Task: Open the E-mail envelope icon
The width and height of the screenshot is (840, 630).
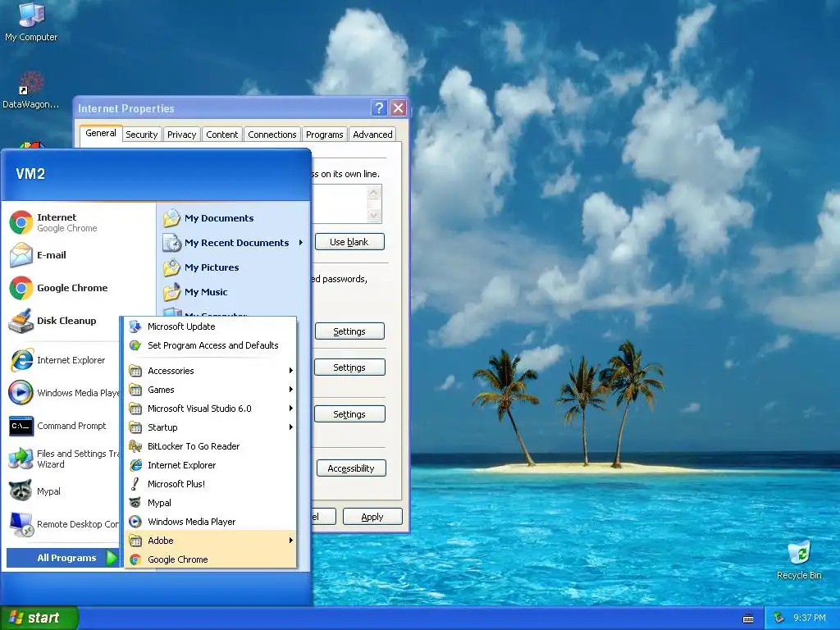Action: pos(21,255)
